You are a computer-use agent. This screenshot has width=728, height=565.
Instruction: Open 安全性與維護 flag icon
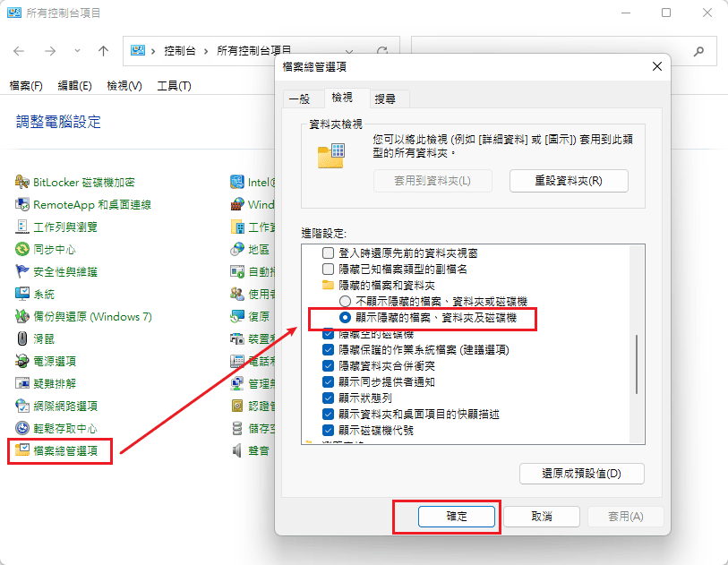pos(23,271)
